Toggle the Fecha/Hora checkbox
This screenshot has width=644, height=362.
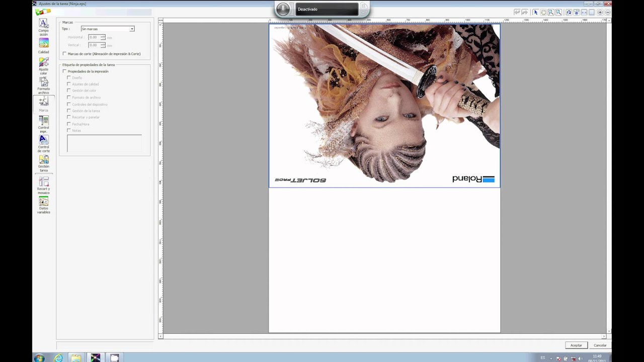[x=69, y=124]
